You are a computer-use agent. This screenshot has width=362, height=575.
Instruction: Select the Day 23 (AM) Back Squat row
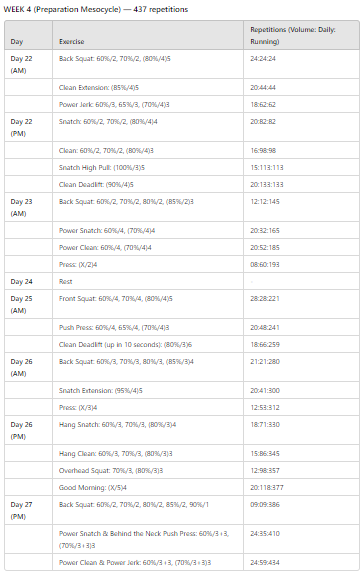click(182, 207)
